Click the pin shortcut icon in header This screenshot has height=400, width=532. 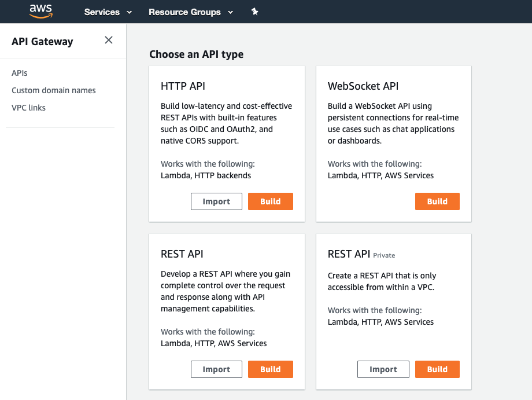point(254,12)
